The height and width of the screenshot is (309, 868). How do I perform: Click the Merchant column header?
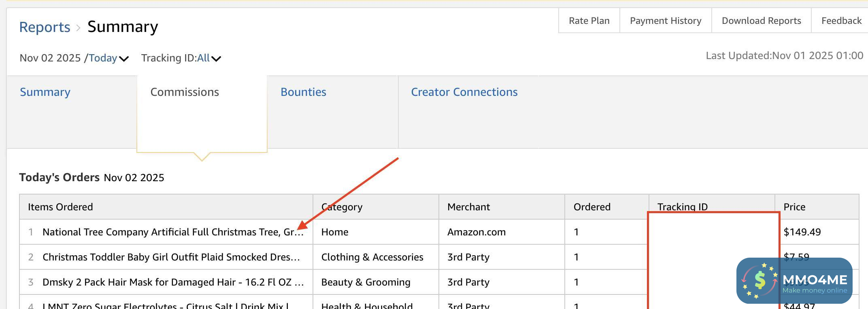[x=468, y=207]
